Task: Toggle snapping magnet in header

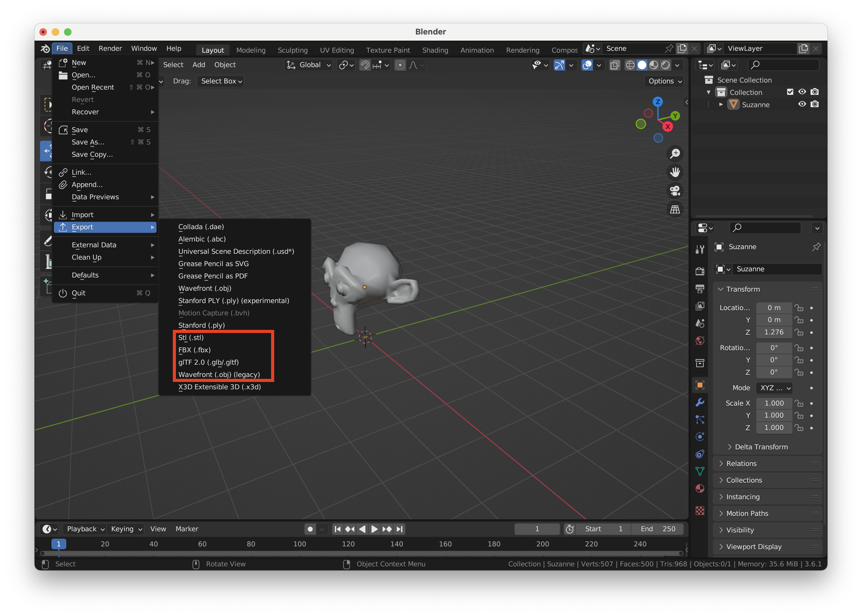Action: point(364,65)
